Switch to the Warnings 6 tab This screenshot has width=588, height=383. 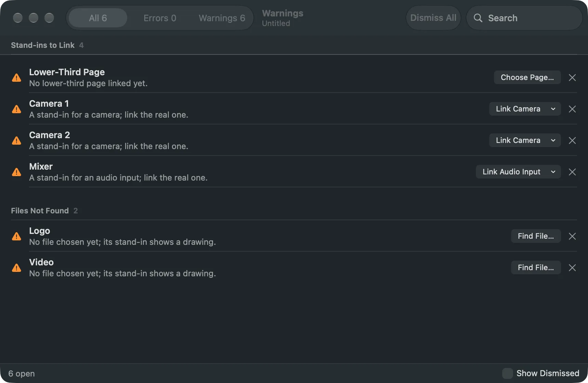tap(222, 18)
